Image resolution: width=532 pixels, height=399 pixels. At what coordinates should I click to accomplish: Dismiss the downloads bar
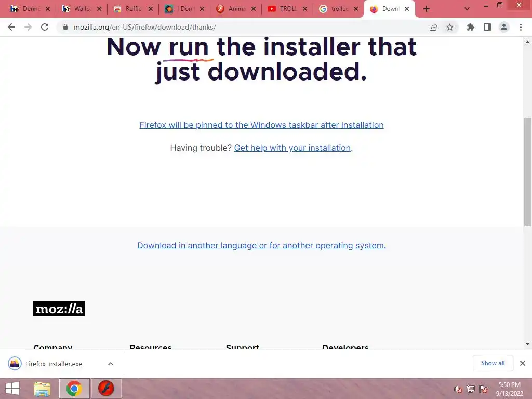tap(523, 363)
